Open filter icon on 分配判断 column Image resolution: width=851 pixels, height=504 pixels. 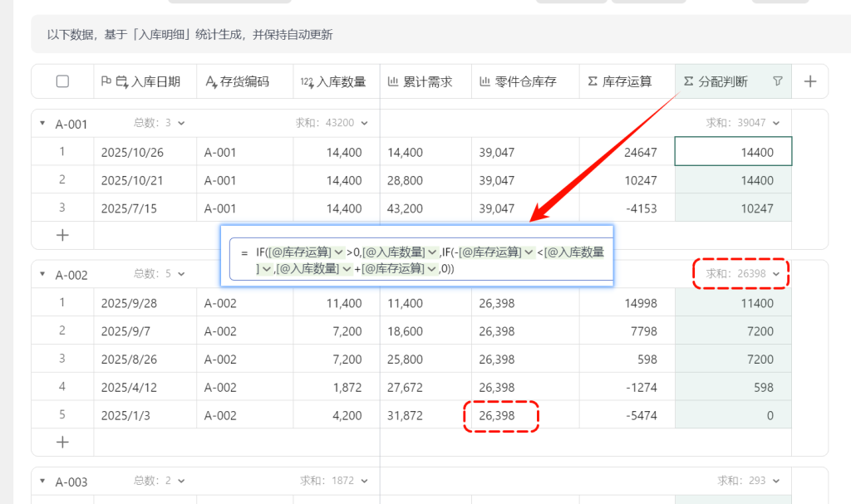pos(778,81)
